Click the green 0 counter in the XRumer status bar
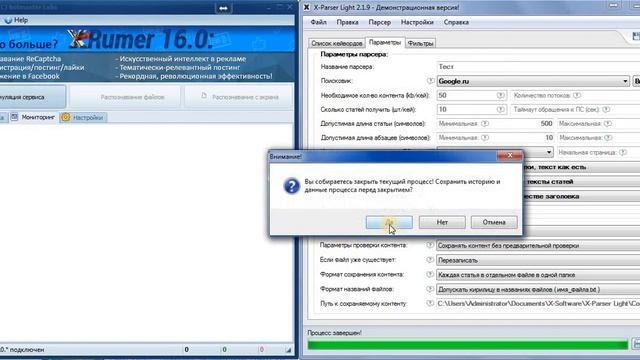Image resolution: width=640 pixels, height=360 pixels. pos(224,349)
